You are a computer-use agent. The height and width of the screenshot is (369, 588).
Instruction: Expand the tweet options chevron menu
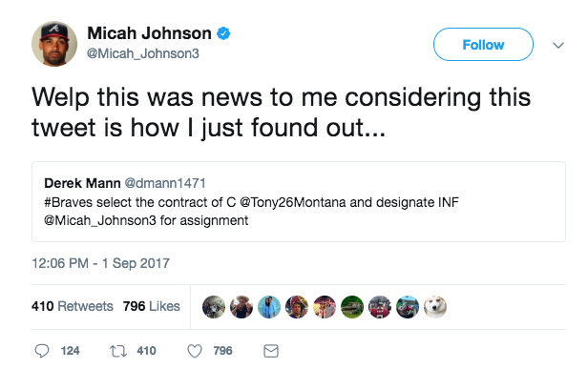[x=558, y=46]
